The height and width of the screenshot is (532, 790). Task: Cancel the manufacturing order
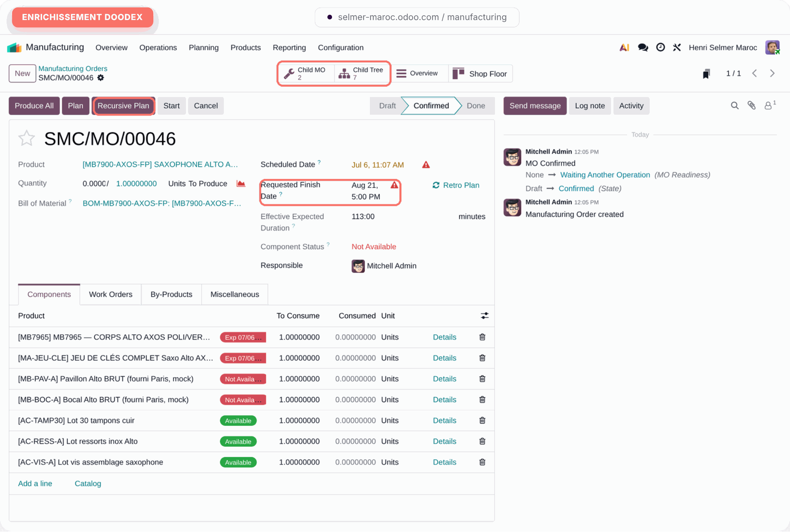206,106
